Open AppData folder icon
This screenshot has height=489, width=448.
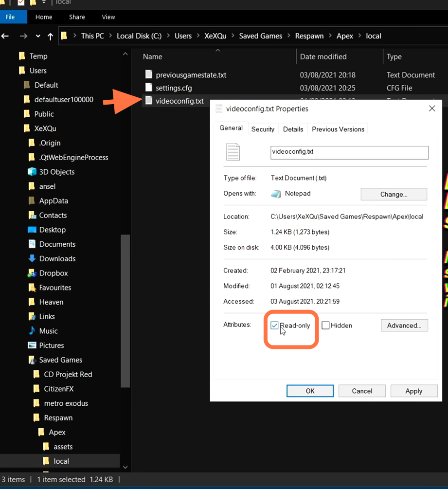pyautogui.click(x=32, y=200)
